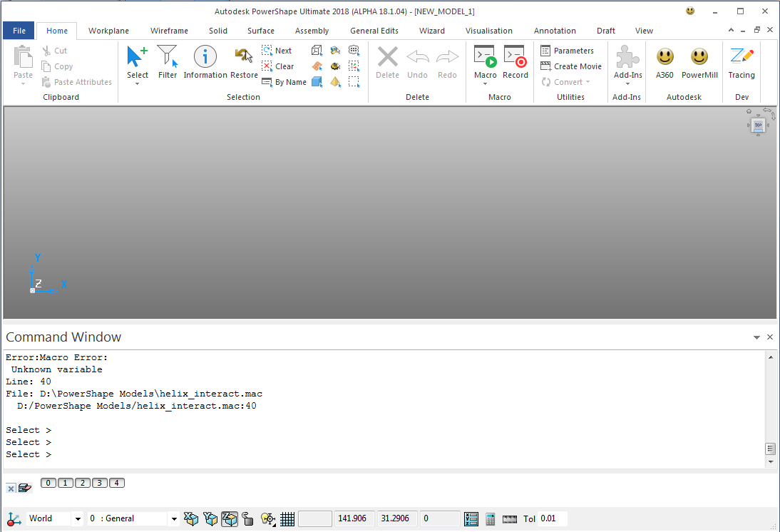The image size is (780, 532).
Task: Click the yellow gear selection icon
Action: 335,66
